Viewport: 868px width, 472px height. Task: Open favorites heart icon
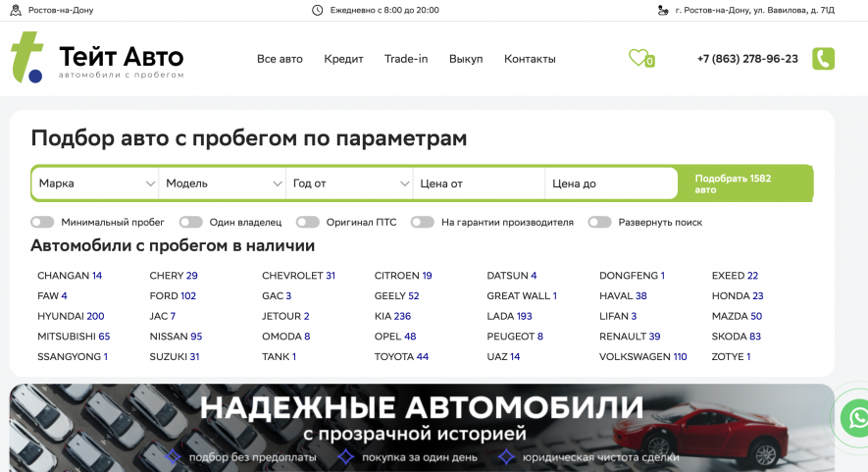coord(641,58)
